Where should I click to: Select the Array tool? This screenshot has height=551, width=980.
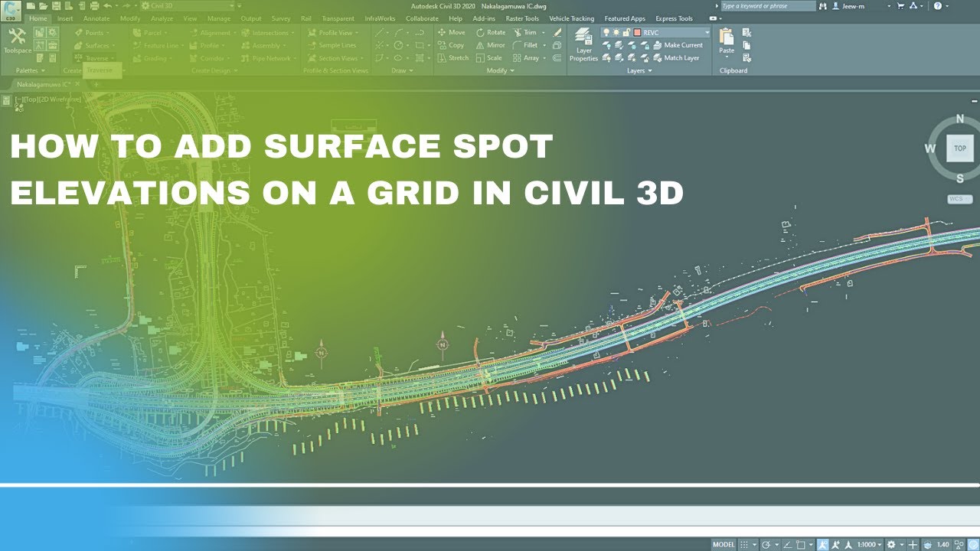point(525,57)
